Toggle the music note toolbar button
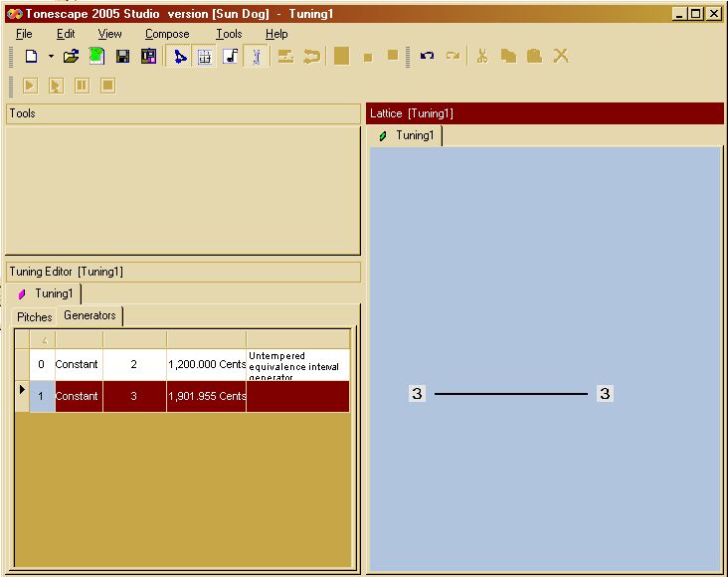Screen dimensions: 728x577 point(231,57)
